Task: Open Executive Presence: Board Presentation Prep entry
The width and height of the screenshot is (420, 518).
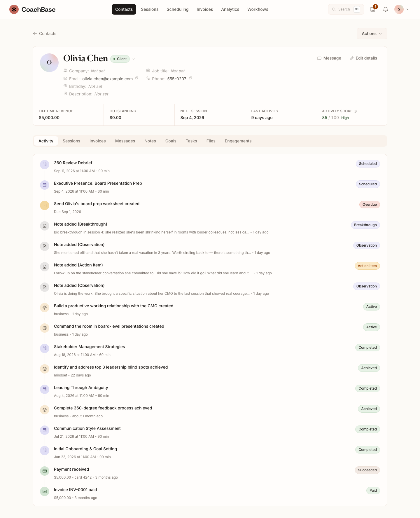Action: pyautogui.click(x=98, y=183)
